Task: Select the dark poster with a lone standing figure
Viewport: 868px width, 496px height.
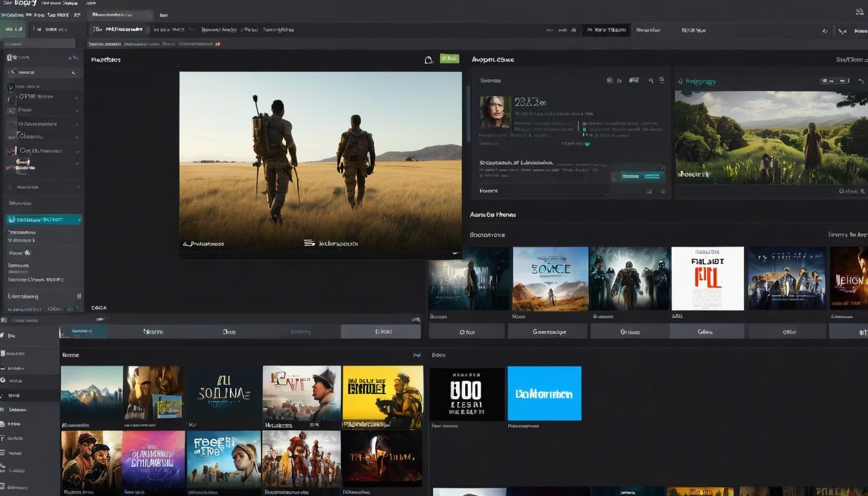Action: pos(470,278)
